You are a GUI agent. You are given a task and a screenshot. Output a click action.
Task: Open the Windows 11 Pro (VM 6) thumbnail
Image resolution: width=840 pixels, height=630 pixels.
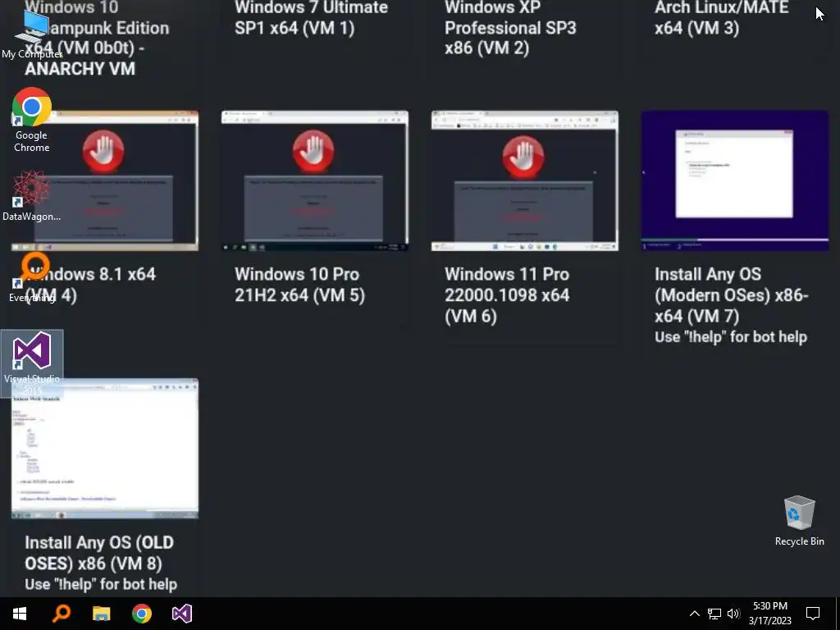coord(525,181)
